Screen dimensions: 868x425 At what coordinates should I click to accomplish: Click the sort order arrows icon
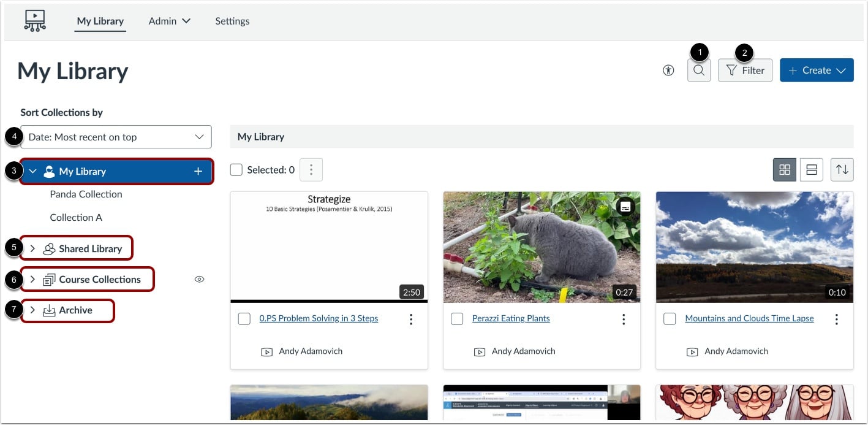click(842, 170)
